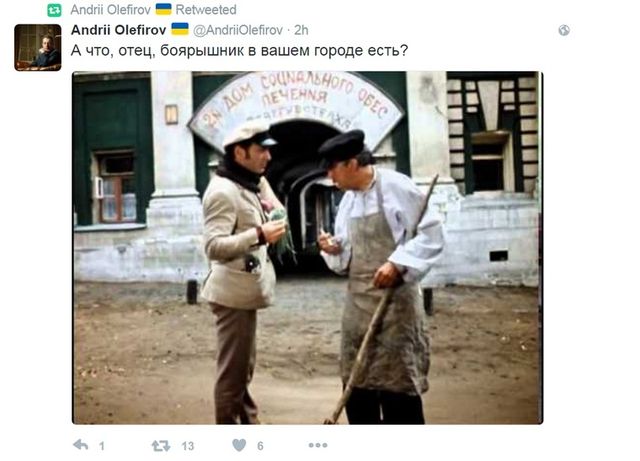The width and height of the screenshot is (640, 461).
Task: Click Andrii Olefirov in the Retweeted header
Action: pos(110,9)
